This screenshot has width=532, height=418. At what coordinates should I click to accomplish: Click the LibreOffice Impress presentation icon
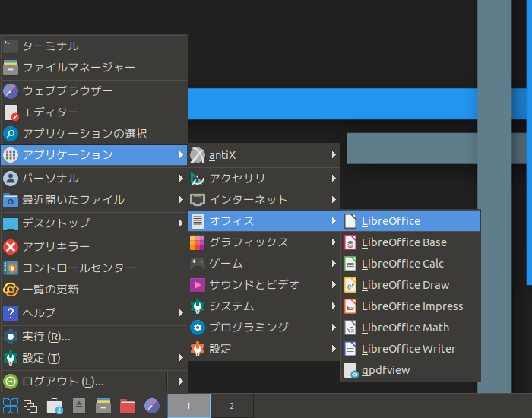point(350,306)
